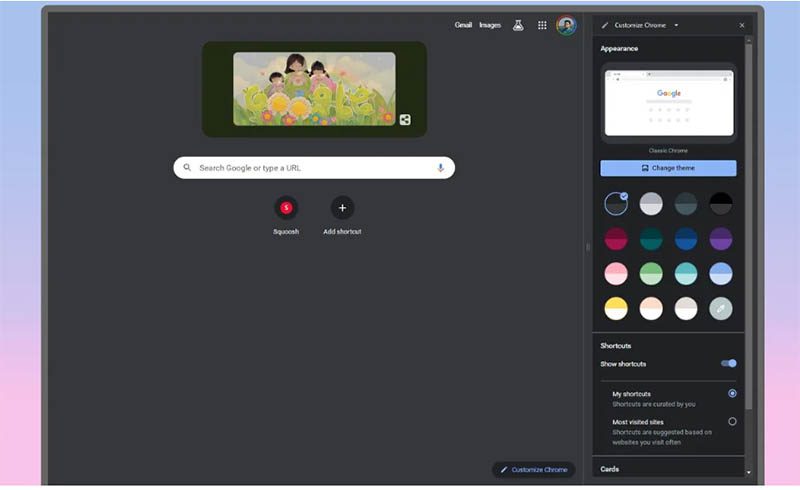Click the Shortcuts section heading
The width and height of the screenshot is (800, 490).
(615, 346)
